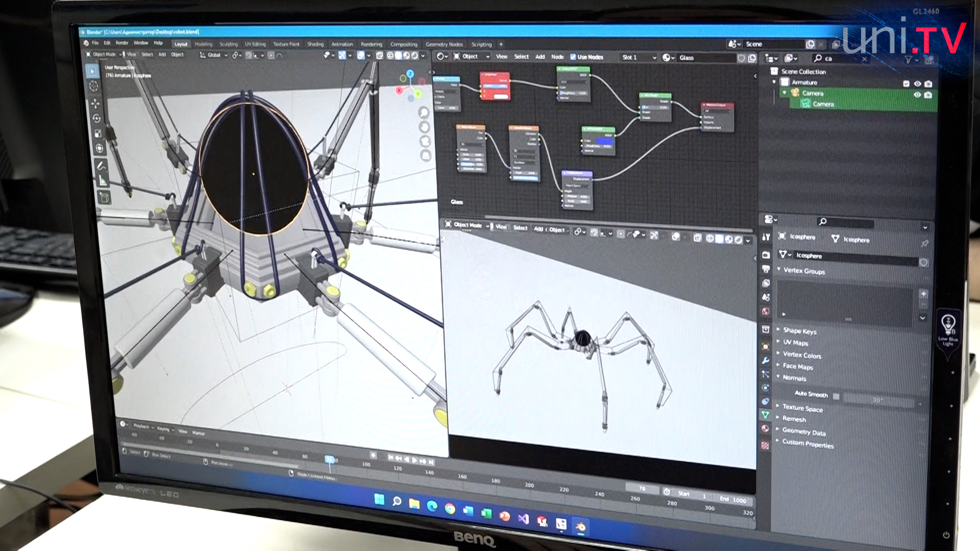Open the Material properties tab icon
Image resolution: width=980 pixels, height=551 pixels.
(765, 429)
